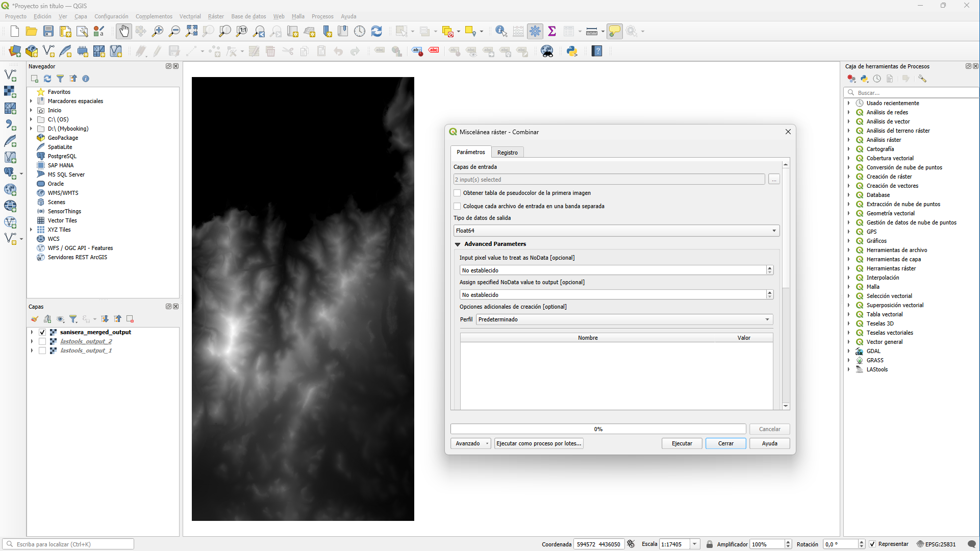Click the filter icon in Navegador panel
This screenshot has height=551, width=980.
[x=60, y=79]
